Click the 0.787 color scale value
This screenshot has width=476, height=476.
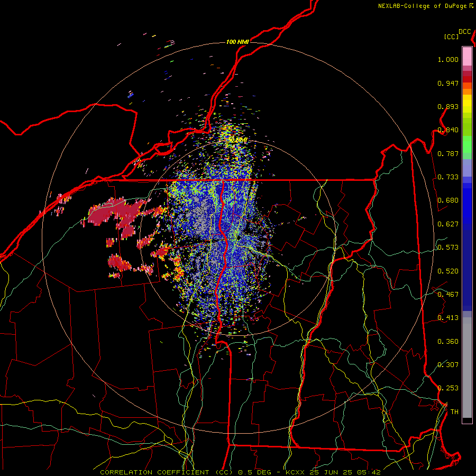pos(448,153)
